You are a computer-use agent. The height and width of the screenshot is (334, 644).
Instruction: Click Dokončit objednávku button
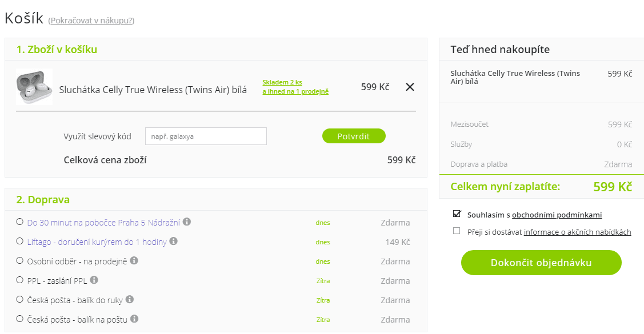pos(541,263)
